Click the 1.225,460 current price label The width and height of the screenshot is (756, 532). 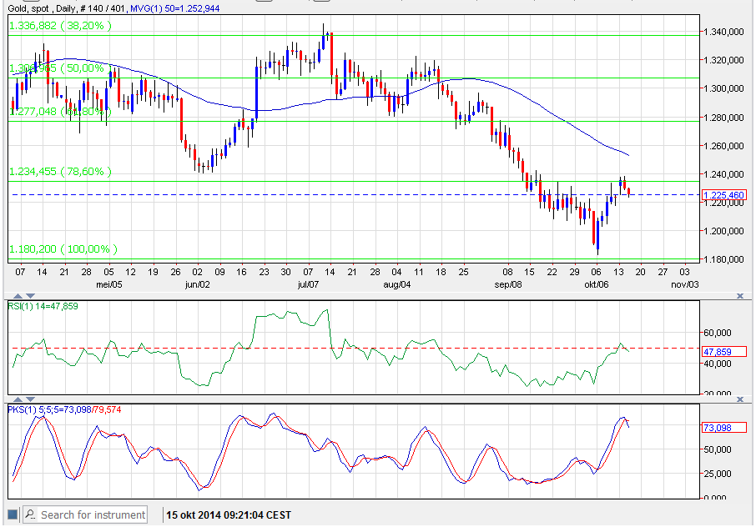click(x=724, y=195)
